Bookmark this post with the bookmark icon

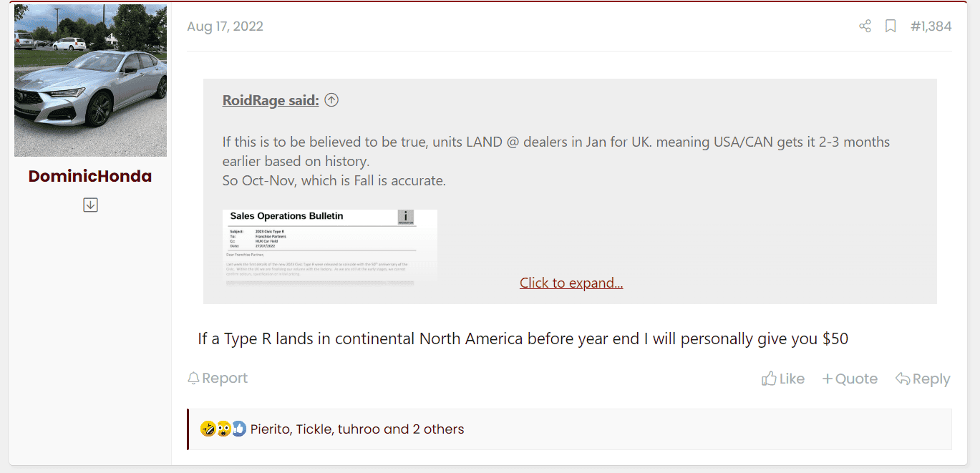pyautogui.click(x=891, y=26)
